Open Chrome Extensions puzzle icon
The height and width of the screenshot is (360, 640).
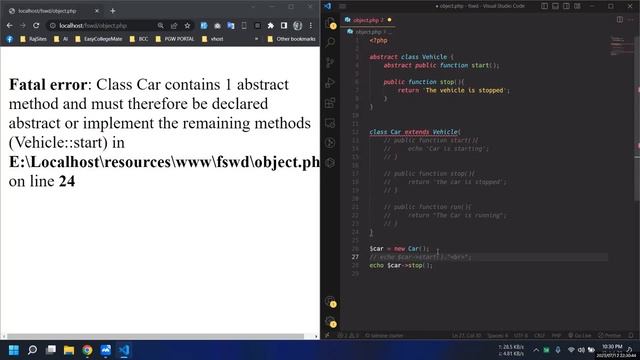[271, 25]
